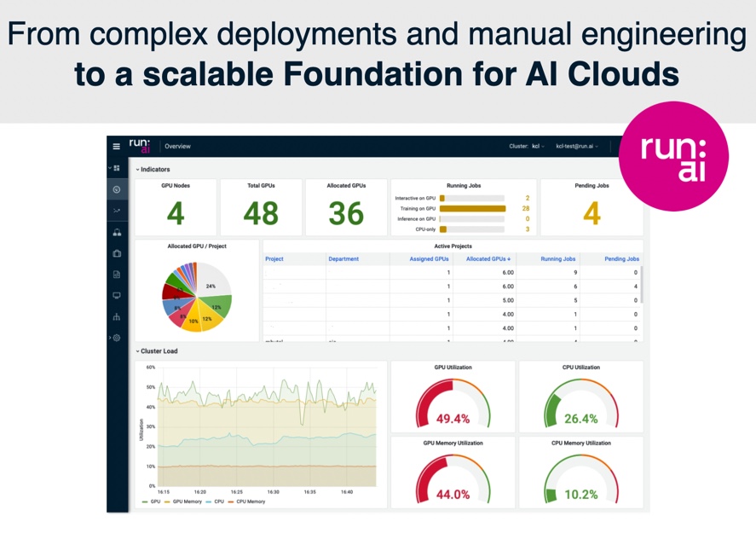Click the CPU Memory Utilization gauge 10.2%
The height and width of the screenshot is (533, 756).
581,479
